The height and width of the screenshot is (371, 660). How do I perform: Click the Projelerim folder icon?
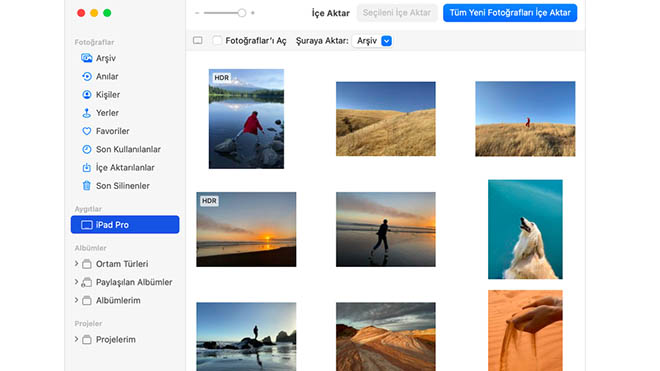click(87, 339)
